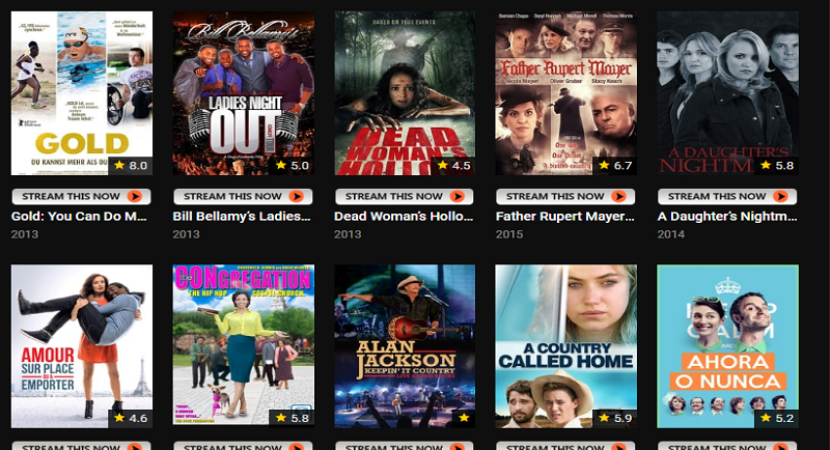The width and height of the screenshot is (830, 450).
Task: Click Stream This Now under Father Rupert Mayer
Action: click(x=565, y=196)
